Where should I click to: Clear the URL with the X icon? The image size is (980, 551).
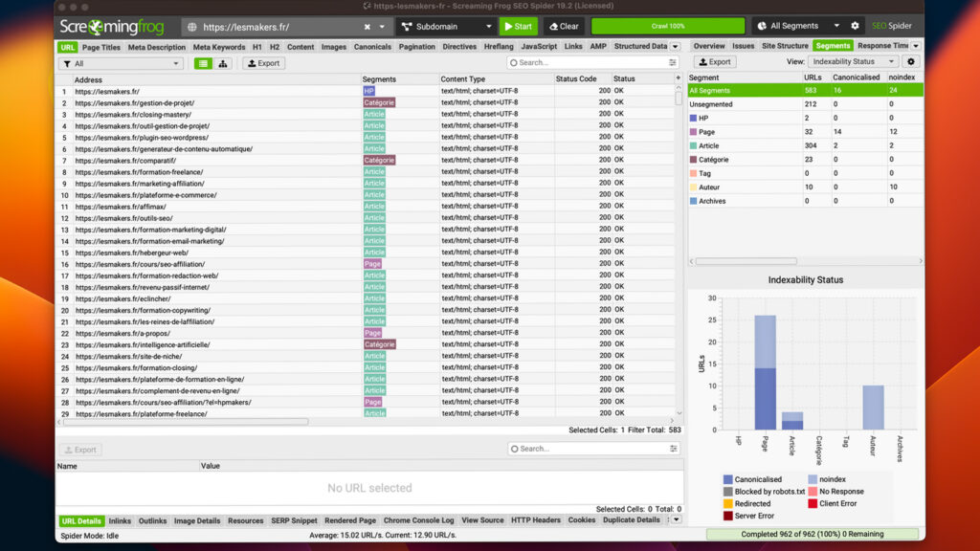tap(367, 27)
